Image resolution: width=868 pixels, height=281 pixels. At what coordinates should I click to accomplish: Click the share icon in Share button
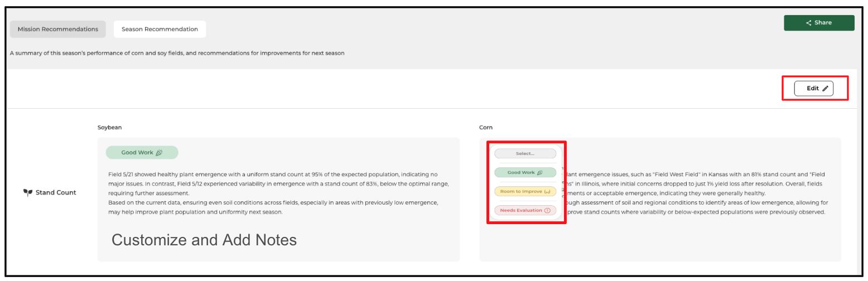[809, 23]
